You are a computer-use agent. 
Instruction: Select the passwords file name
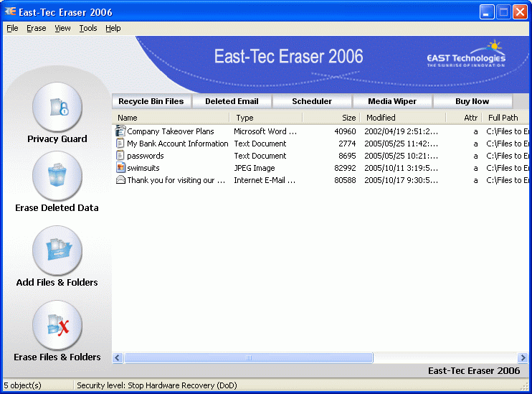coord(146,156)
